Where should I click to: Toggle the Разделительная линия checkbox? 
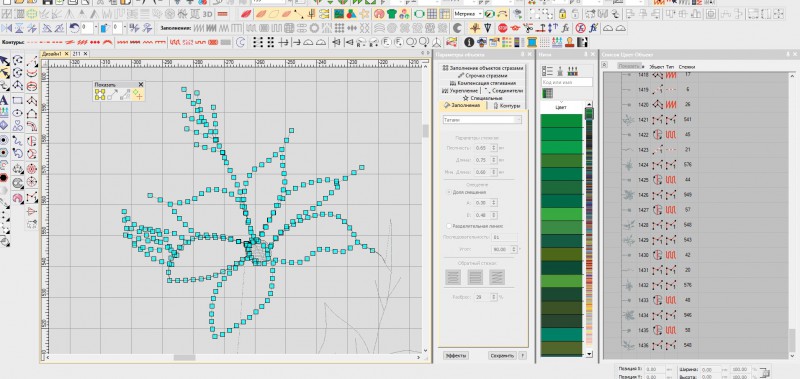[449, 225]
